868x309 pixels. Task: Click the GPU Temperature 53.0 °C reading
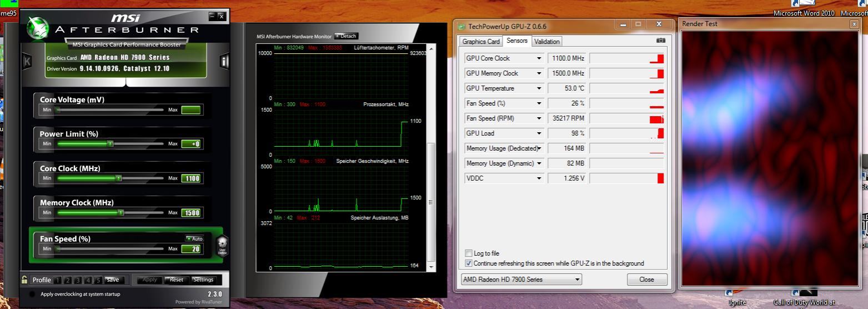click(568, 88)
